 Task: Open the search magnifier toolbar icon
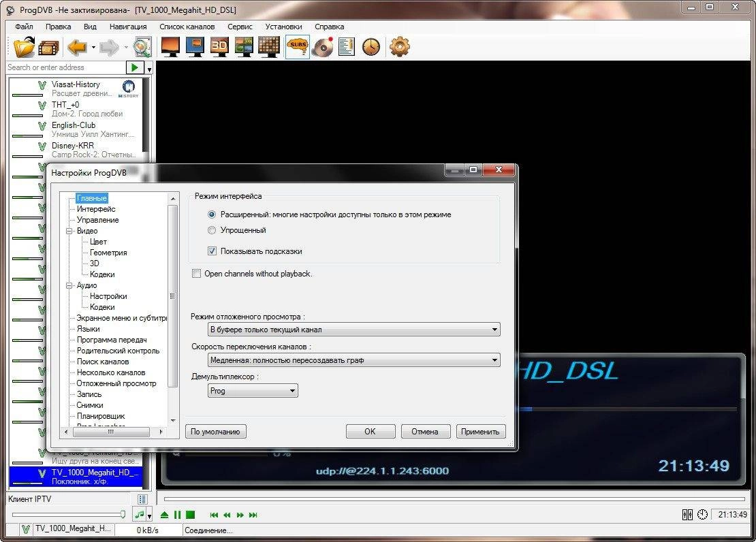[142, 47]
